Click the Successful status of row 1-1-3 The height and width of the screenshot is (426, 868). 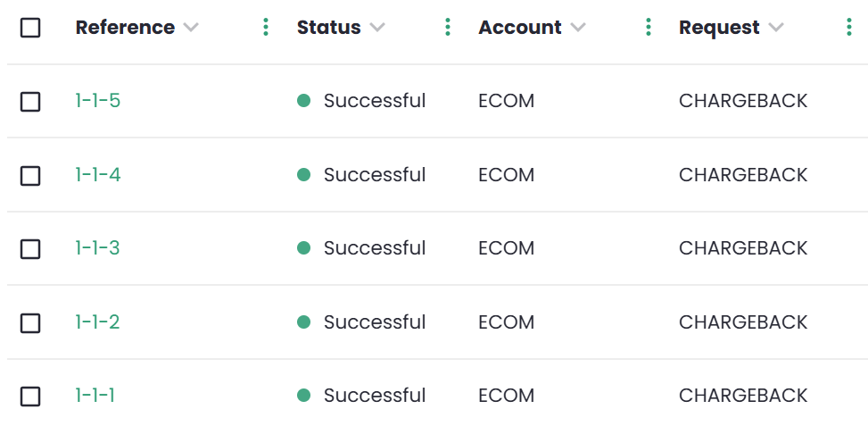[x=374, y=248]
